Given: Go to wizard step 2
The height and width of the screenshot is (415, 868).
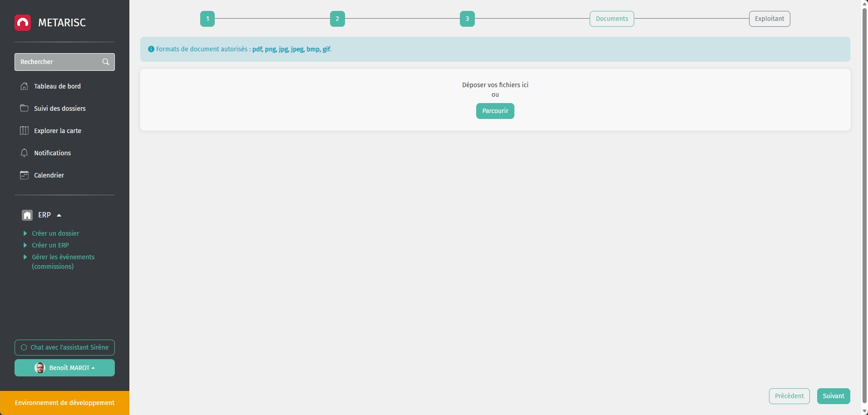Looking at the screenshot, I should point(337,19).
